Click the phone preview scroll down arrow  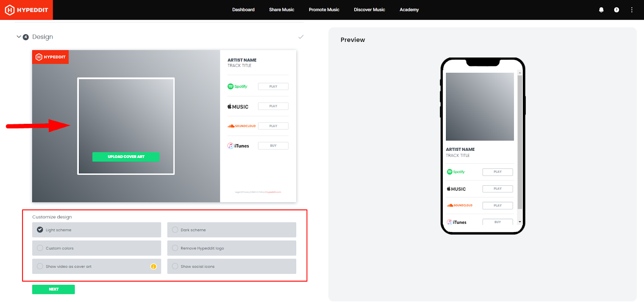point(520,222)
